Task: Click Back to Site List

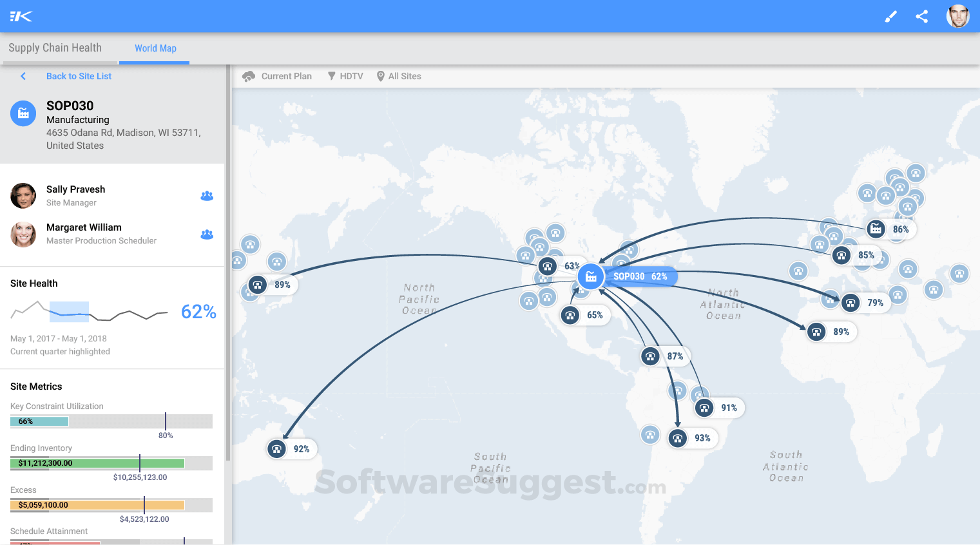Action: 79,76
